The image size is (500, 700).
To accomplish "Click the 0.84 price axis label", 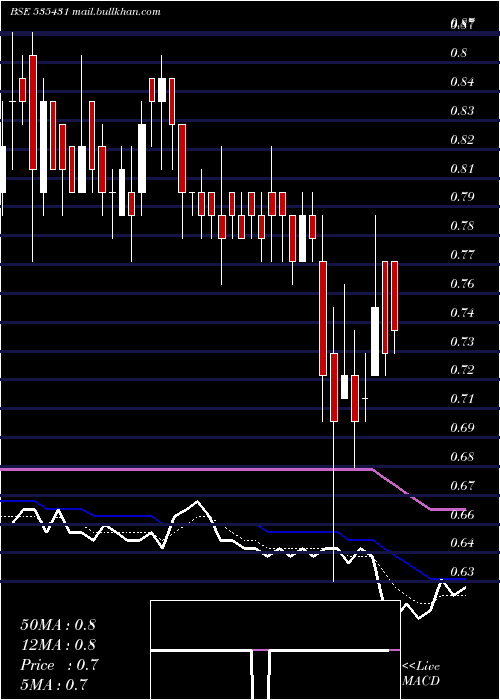I will tap(462, 82).
